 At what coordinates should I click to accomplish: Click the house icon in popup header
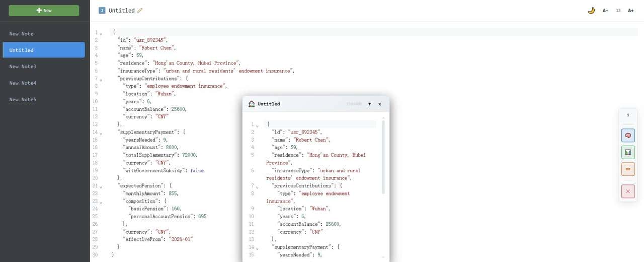252,104
